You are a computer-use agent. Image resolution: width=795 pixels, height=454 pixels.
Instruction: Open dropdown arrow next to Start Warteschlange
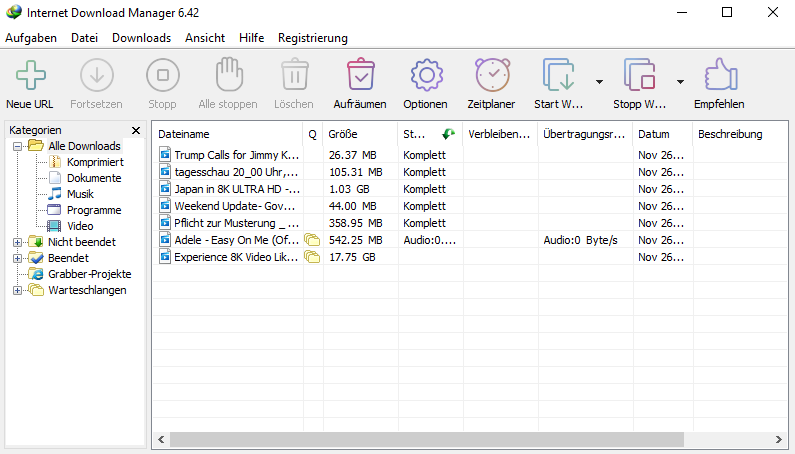tap(599, 82)
